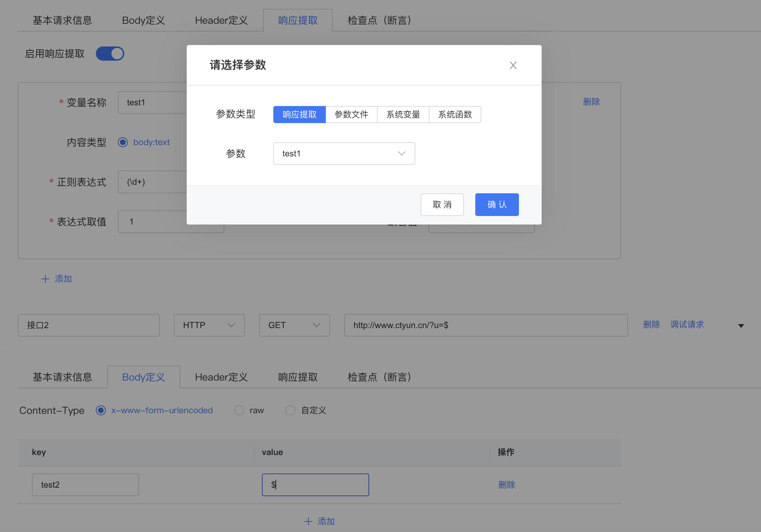
Task: Click the 确认 button
Action: 497,205
